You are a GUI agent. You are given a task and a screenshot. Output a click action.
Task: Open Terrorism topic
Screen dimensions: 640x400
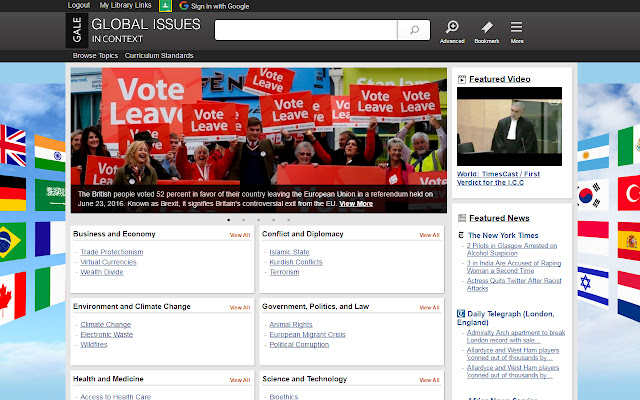[x=284, y=272]
